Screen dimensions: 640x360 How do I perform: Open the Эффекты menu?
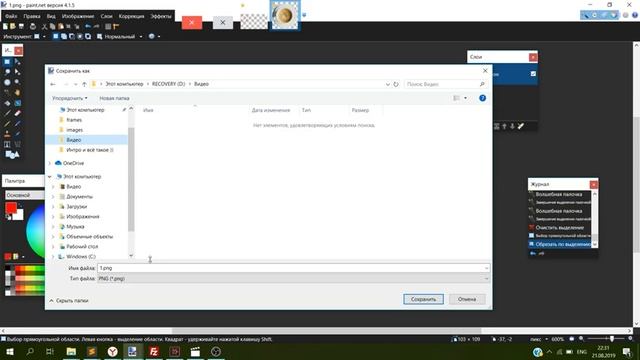(161, 16)
